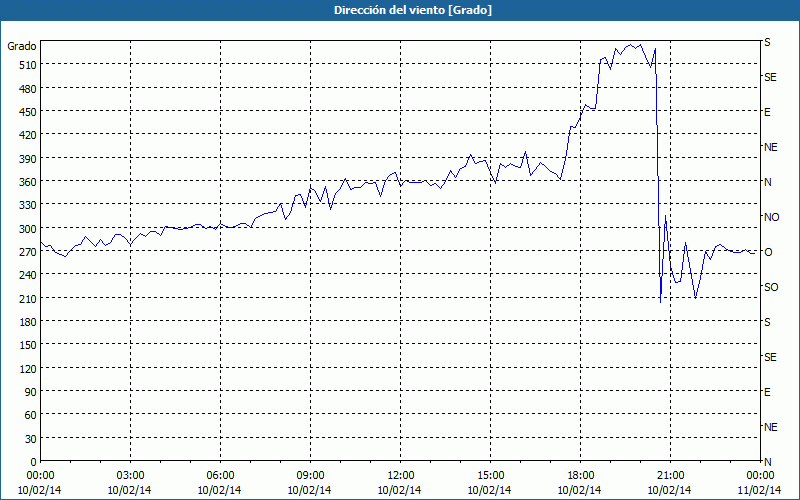Select the 'N' compass label level with 0

coord(767,462)
